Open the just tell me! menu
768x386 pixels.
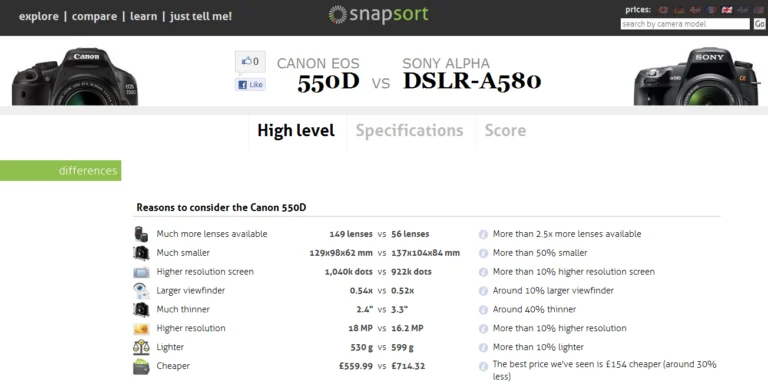(201, 16)
